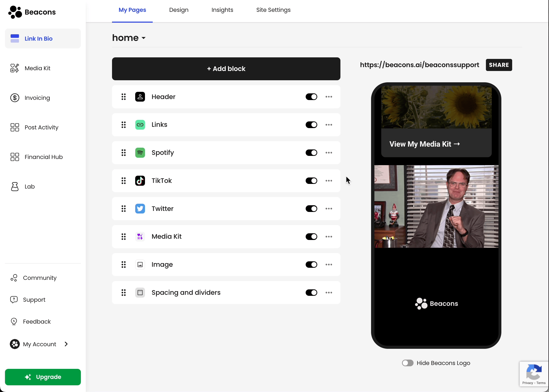Grab the drag handle for Twitter block
This screenshot has width=549, height=392.
(124, 209)
